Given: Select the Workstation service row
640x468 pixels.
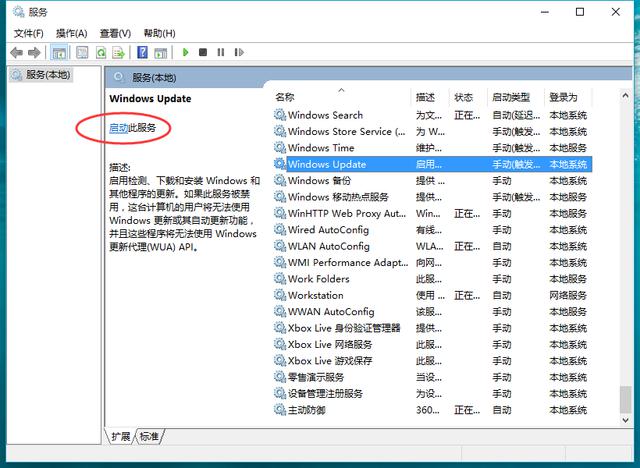Looking at the screenshot, I should pyautogui.click(x=432, y=295).
